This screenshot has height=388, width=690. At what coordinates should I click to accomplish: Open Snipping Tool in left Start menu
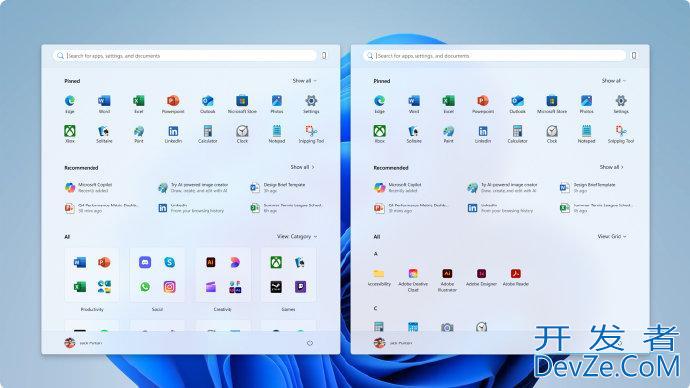(311, 134)
